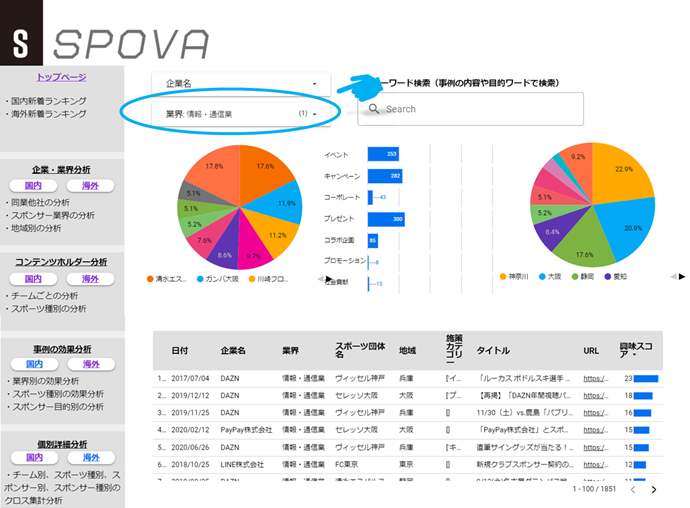Click the 川崎フロ.. legend marker
690x508 pixels.
(252, 279)
